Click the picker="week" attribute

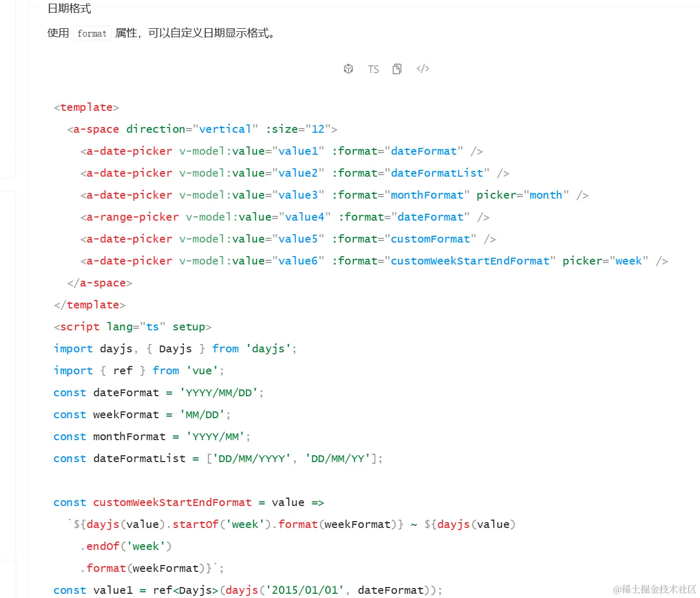click(x=605, y=261)
